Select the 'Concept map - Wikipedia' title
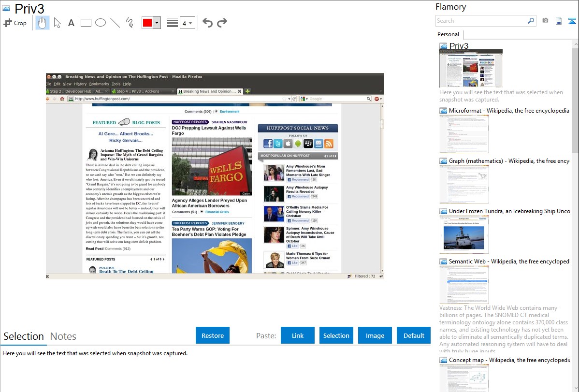The height and width of the screenshot is (392, 579). click(509, 360)
